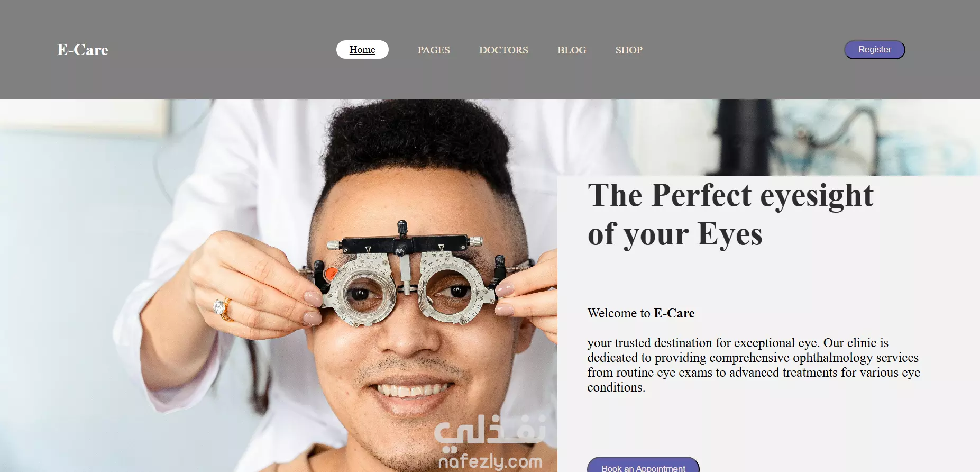Click the "Welcome to" text
The width and height of the screenshot is (980, 472).
point(619,313)
